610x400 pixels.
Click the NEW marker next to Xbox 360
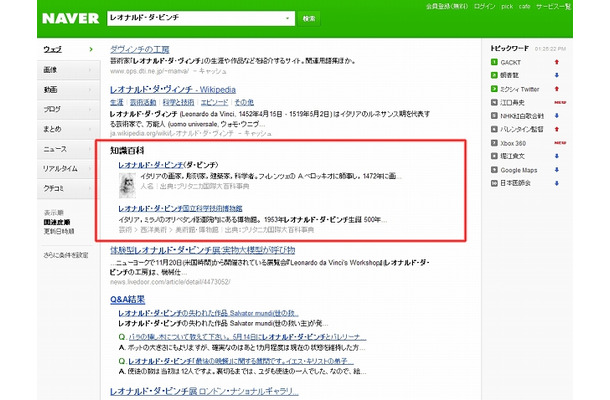(560, 143)
